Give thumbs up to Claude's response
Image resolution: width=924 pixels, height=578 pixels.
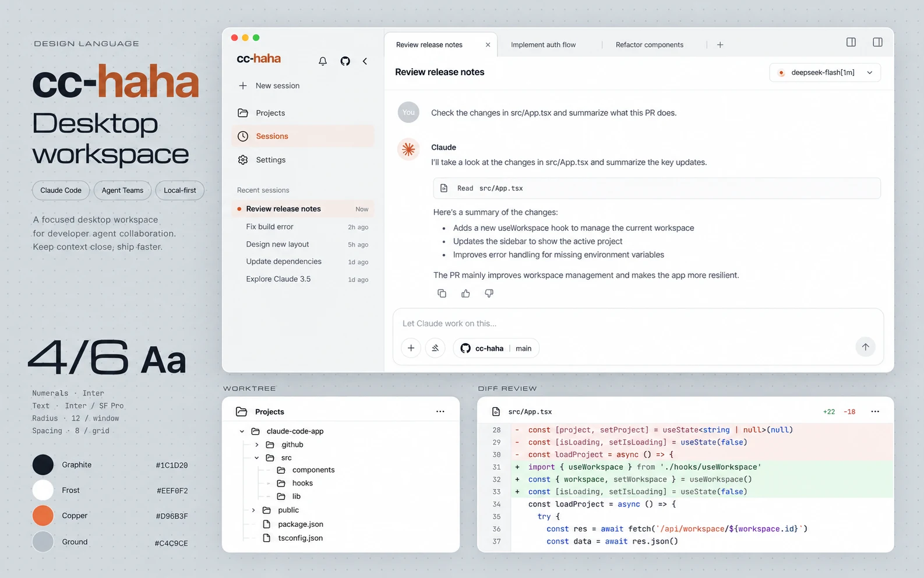coord(465,293)
